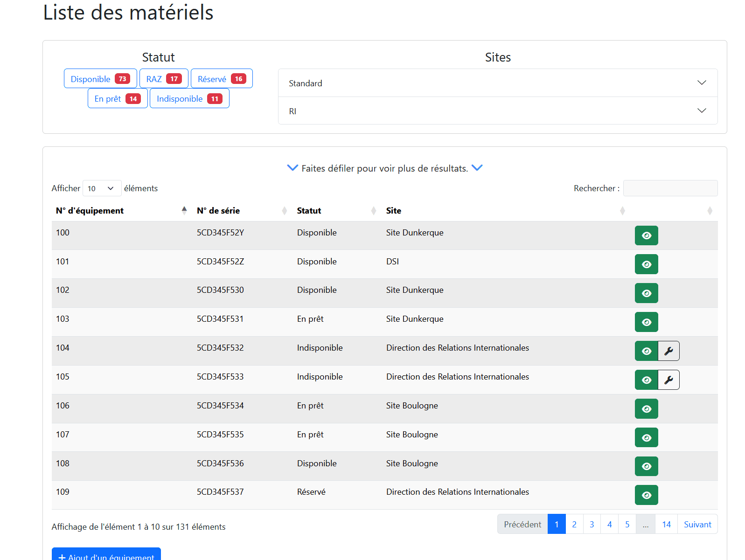Click wrench icon for equipment 104

(668, 351)
